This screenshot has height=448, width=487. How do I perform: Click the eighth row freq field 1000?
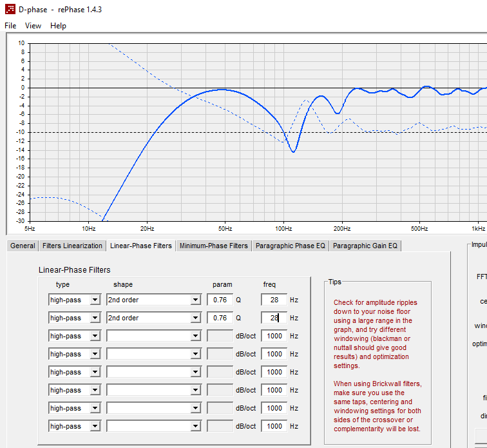click(x=274, y=426)
